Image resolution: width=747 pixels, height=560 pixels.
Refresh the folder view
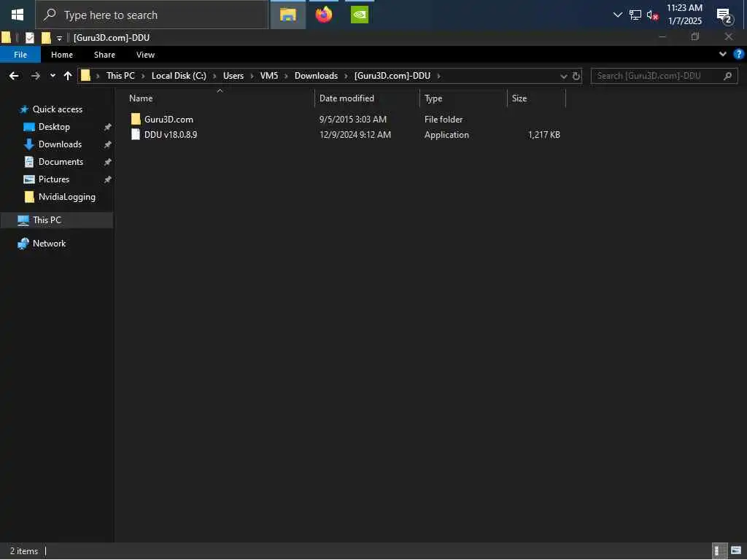(576, 76)
